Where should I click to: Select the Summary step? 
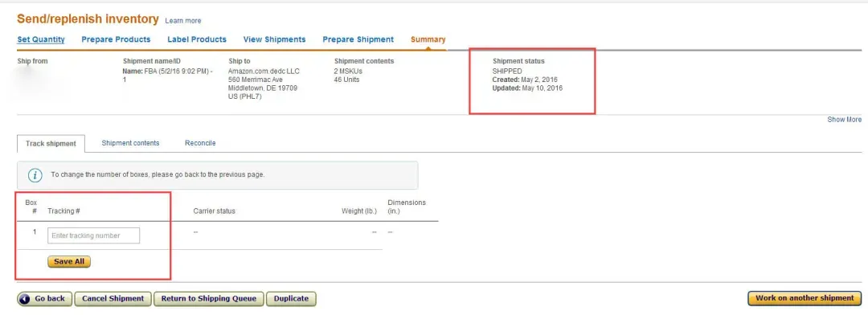point(428,39)
